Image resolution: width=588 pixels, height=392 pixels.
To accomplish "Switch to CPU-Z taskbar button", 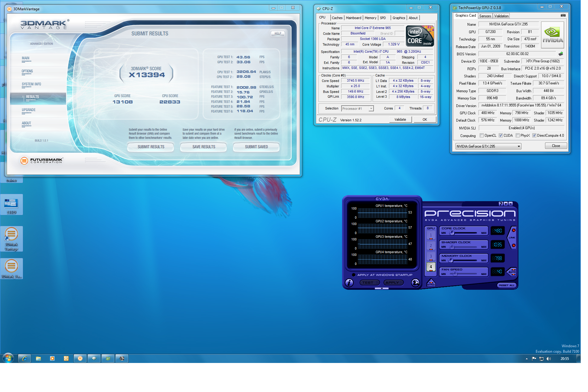I will pos(94,358).
